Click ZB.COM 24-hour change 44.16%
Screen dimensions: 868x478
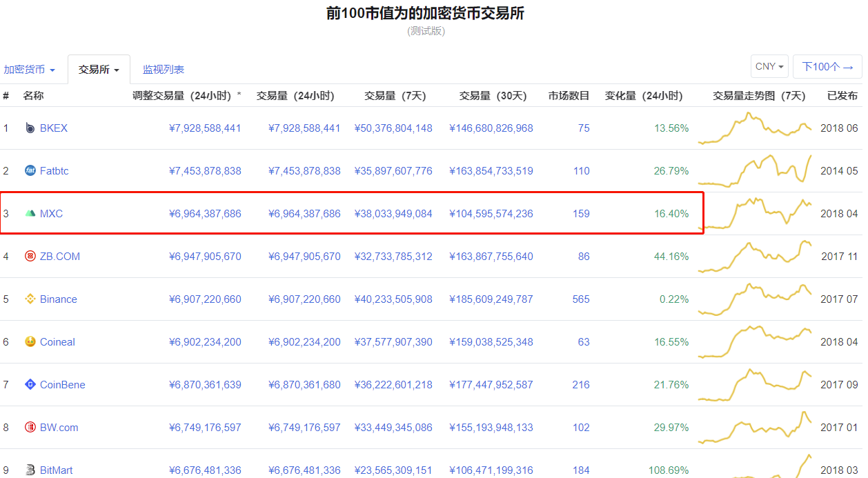point(671,257)
